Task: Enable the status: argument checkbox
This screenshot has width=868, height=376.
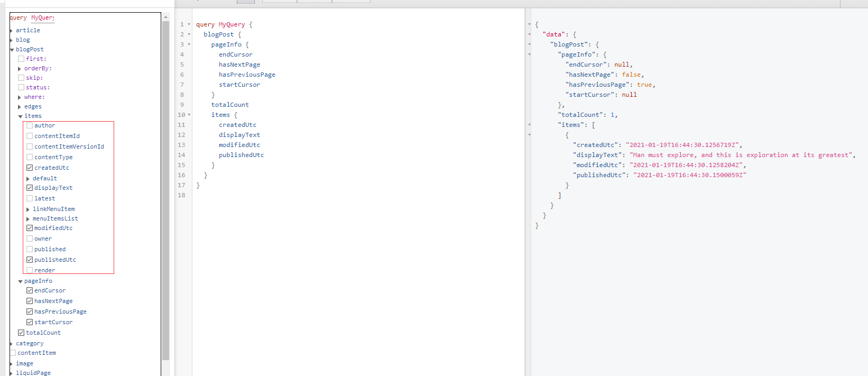Action: [x=21, y=87]
